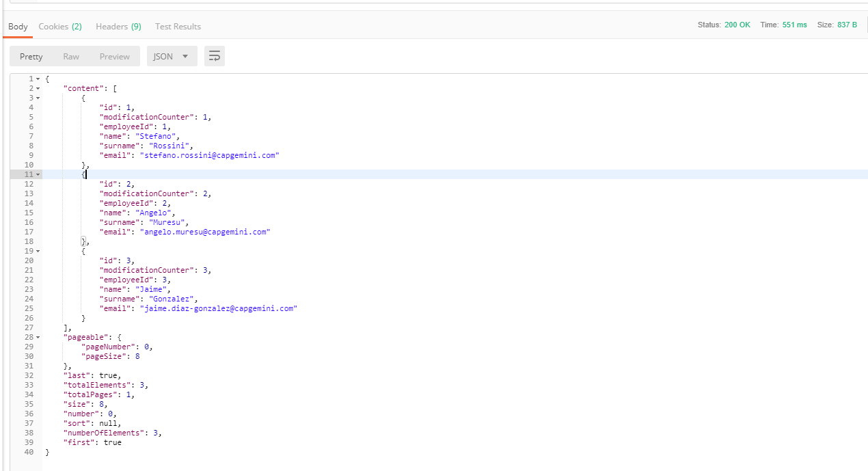Image resolution: width=868 pixels, height=471 pixels.
Task: Open the Test Results tab
Action: point(178,27)
